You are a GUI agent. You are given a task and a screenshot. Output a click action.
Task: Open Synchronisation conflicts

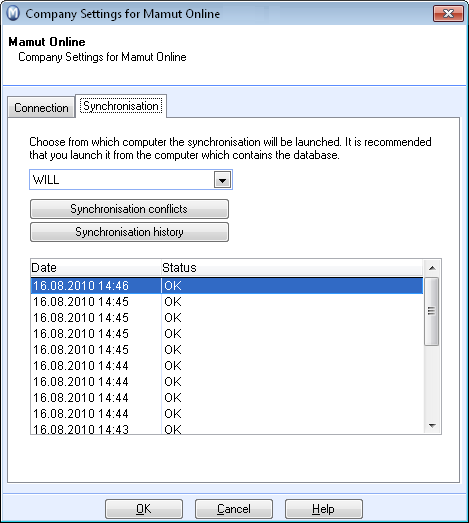(x=129, y=209)
